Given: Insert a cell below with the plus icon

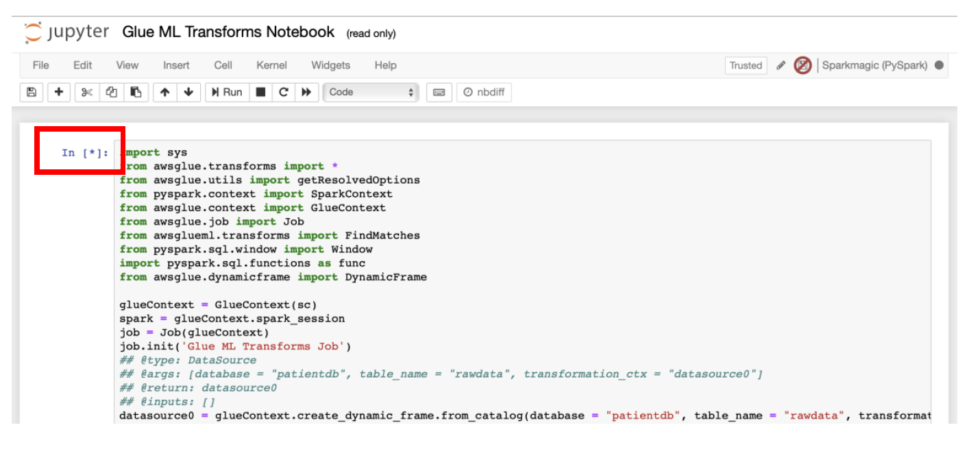Looking at the screenshot, I should coord(59,92).
